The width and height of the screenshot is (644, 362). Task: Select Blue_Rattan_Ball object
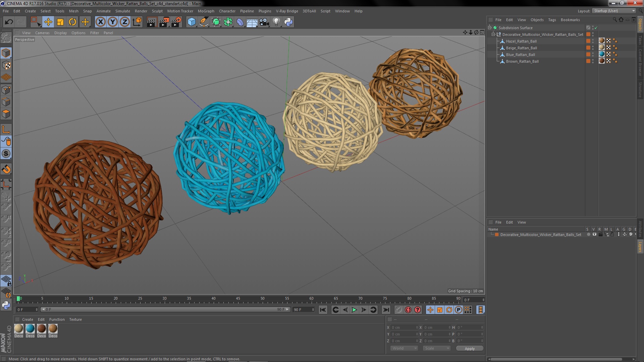click(x=521, y=55)
